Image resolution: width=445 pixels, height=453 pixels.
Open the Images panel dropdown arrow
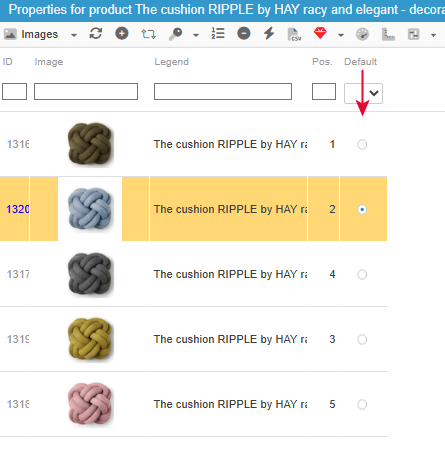pyautogui.click(x=74, y=35)
